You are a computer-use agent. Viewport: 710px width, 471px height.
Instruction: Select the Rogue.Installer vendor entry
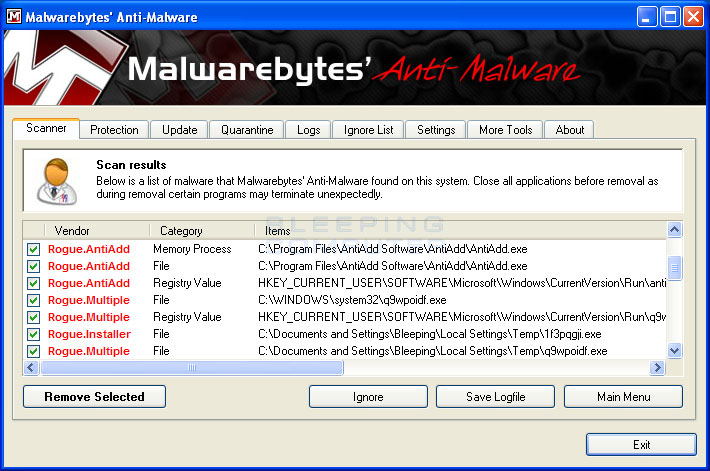tap(89, 334)
